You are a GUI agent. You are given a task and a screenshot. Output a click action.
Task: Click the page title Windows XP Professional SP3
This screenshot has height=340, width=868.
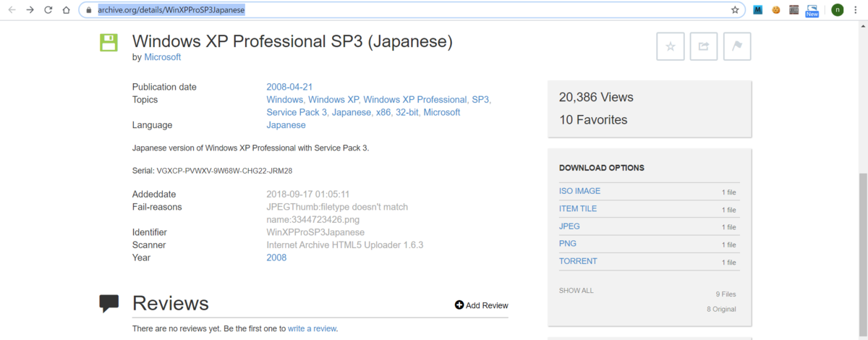(x=292, y=41)
